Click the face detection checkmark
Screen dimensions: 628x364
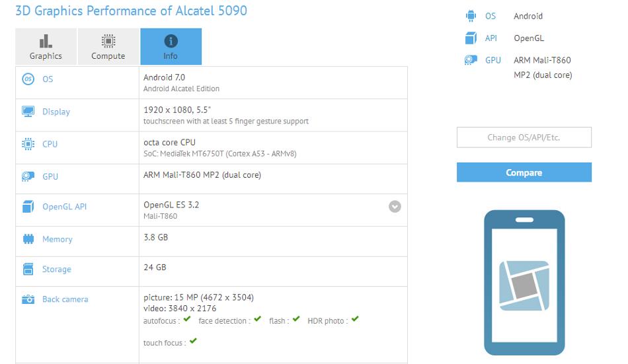coord(258,319)
